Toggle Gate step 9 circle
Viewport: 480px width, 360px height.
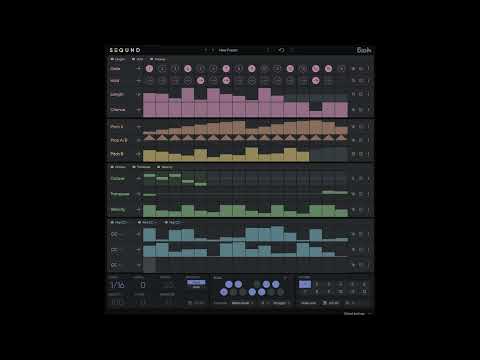click(252, 69)
